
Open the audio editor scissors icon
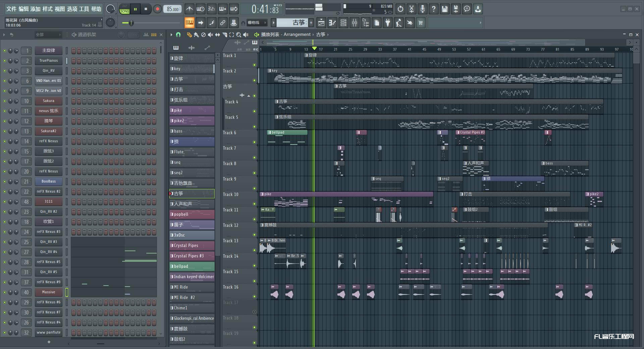(x=412, y=9)
